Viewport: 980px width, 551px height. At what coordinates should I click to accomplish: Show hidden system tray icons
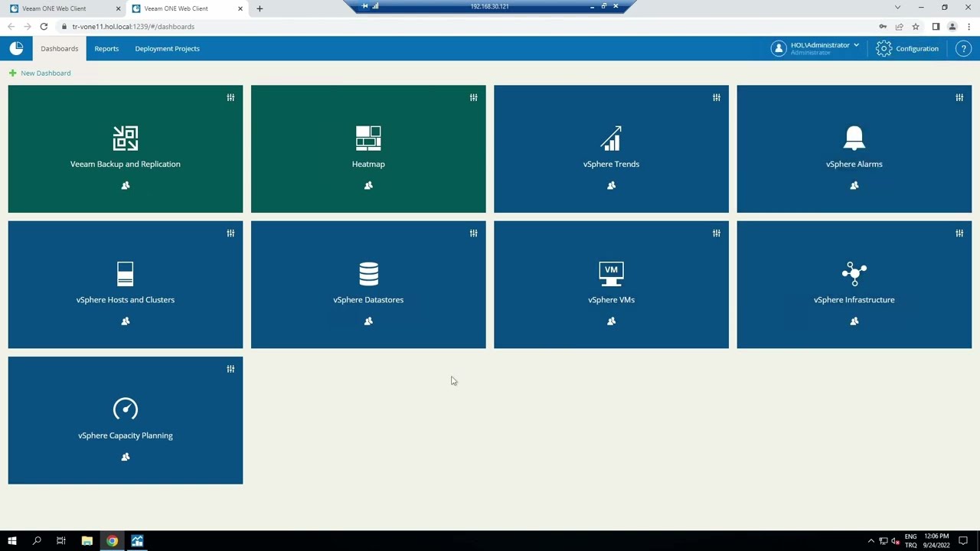click(871, 541)
